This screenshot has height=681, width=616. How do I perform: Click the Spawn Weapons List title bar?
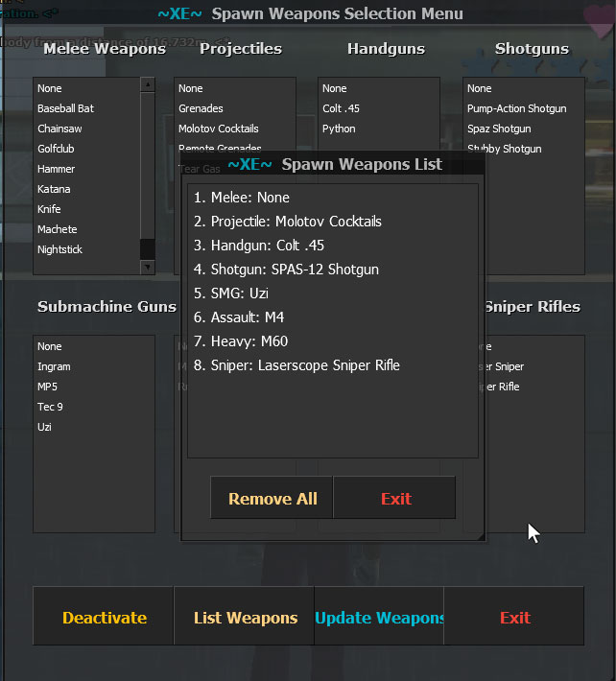coord(335,164)
